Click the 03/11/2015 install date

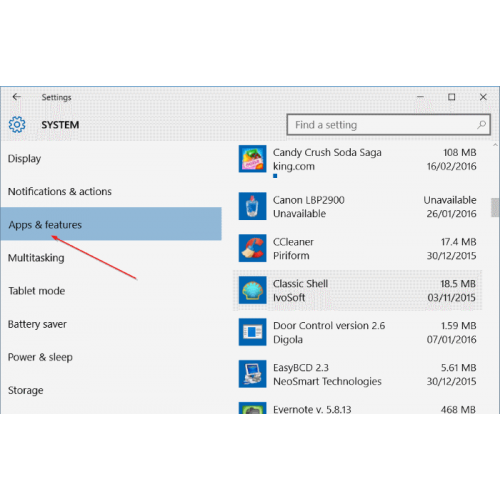(451, 298)
